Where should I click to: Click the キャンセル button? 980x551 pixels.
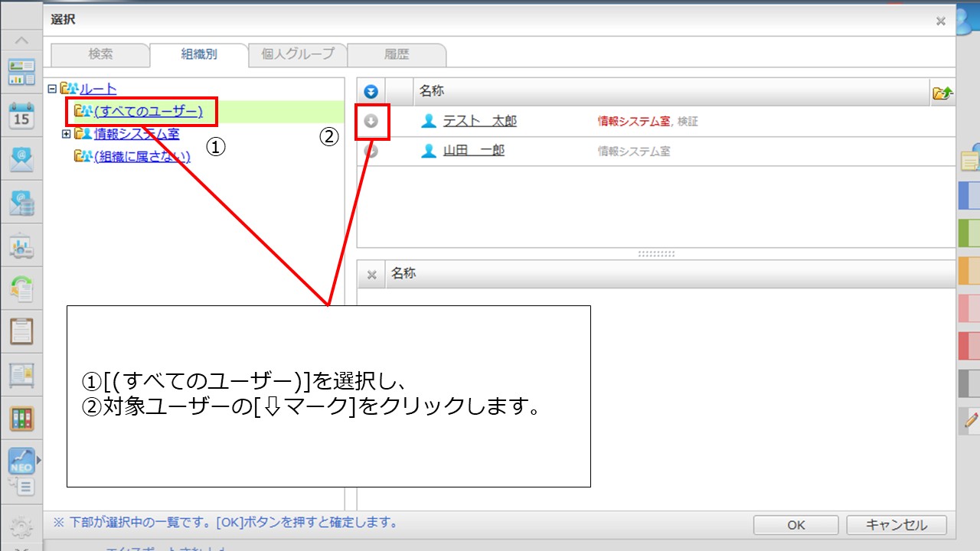click(x=897, y=525)
